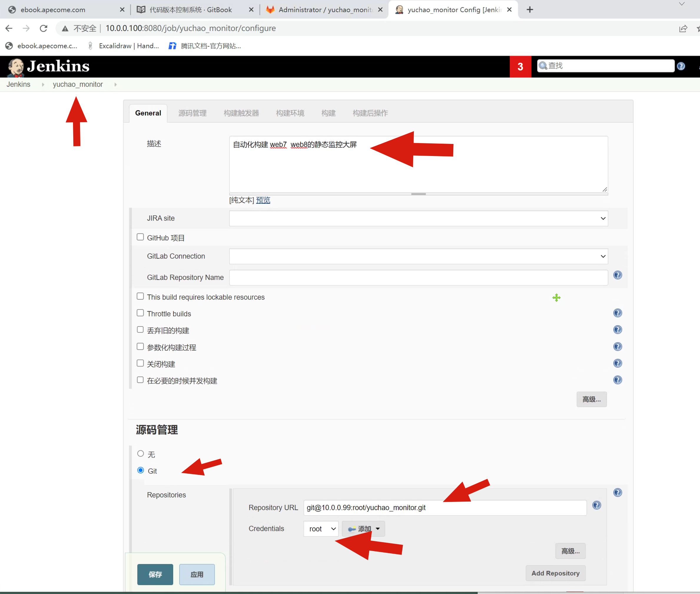
Task: Click help icon next to search box
Action: click(x=681, y=66)
